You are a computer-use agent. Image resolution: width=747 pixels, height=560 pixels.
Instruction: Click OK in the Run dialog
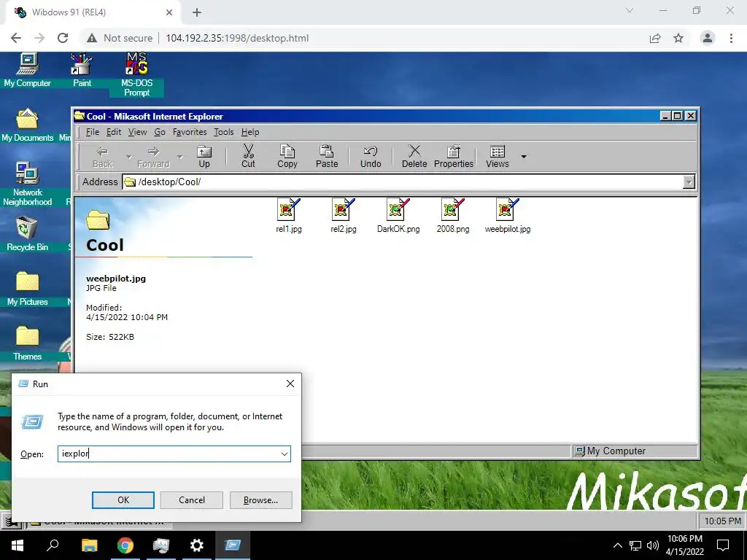click(x=123, y=500)
